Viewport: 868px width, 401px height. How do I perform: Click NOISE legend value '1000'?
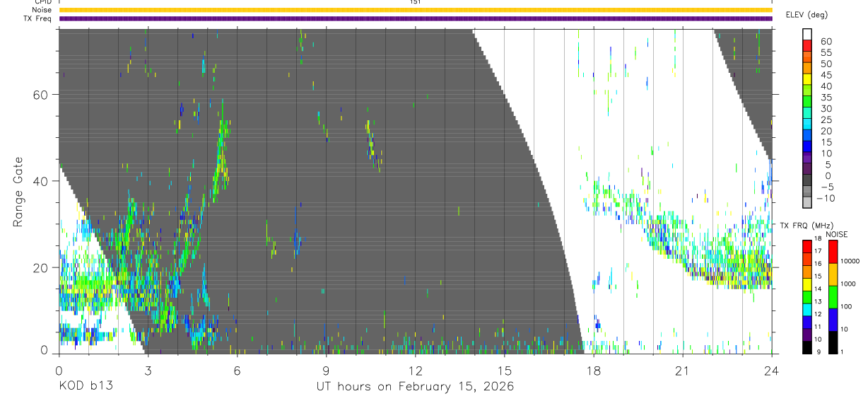pyautogui.click(x=850, y=284)
